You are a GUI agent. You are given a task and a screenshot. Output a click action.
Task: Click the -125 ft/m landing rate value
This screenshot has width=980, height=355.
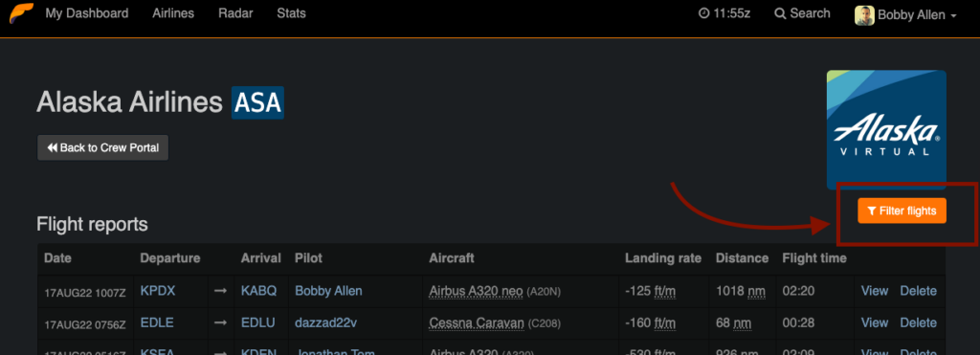(x=650, y=291)
